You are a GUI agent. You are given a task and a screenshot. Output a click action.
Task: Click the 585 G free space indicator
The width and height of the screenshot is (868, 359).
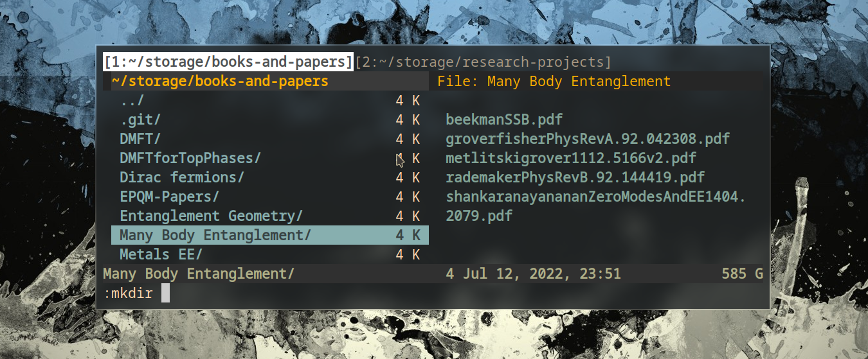pyautogui.click(x=742, y=274)
